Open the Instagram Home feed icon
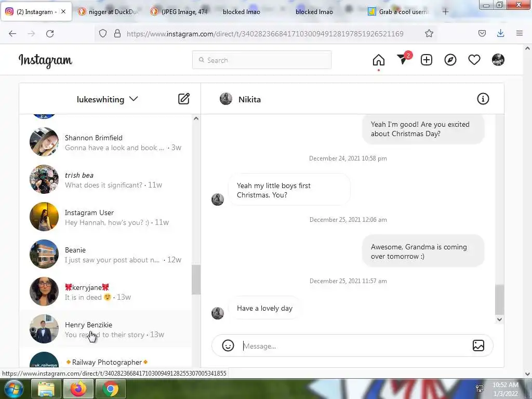The width and height of the screenshot is (532, 399). point(379,60)
